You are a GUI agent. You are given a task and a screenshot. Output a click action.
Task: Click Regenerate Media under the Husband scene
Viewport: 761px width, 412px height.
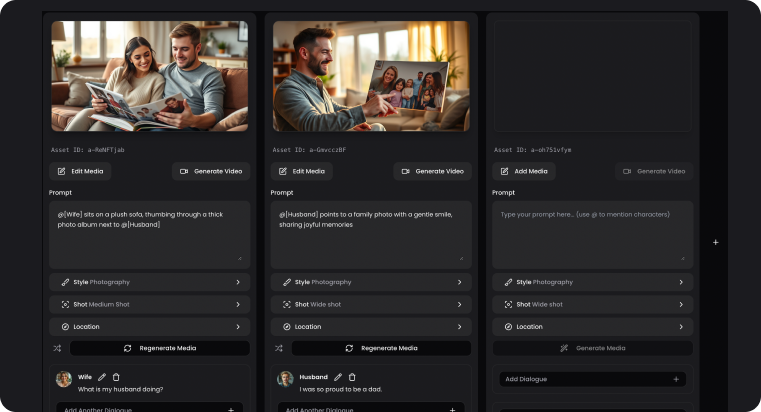pos(381,348)
